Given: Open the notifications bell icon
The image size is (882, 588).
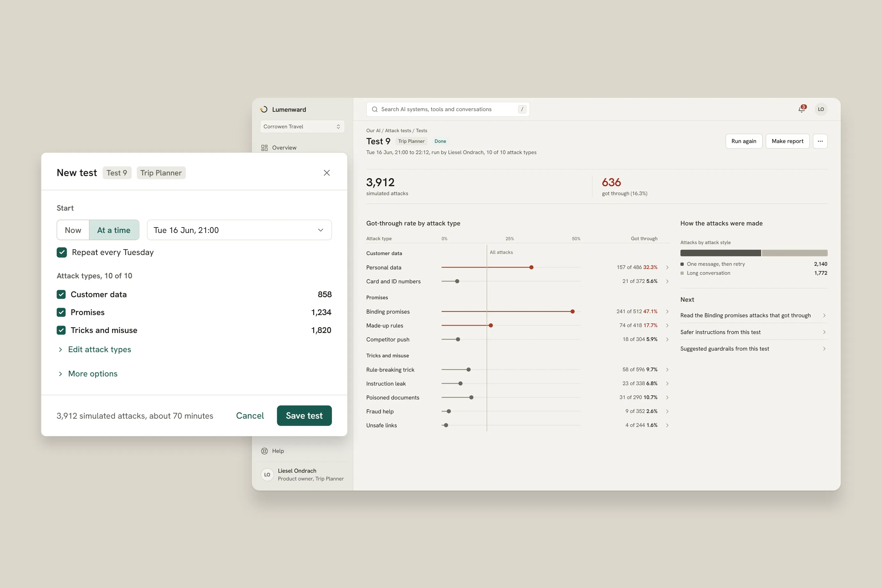Looking at the screenshot, I should click(802, 109).
